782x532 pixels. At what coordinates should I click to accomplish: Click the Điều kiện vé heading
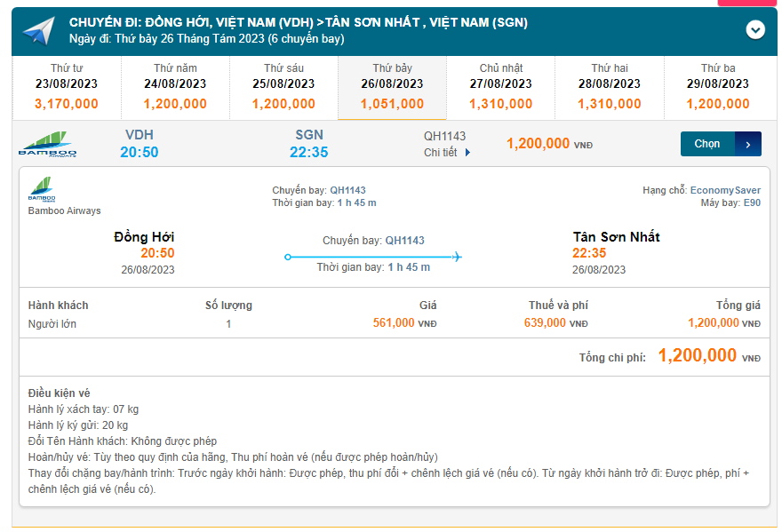pyautogui.click(x=59, y=393)
